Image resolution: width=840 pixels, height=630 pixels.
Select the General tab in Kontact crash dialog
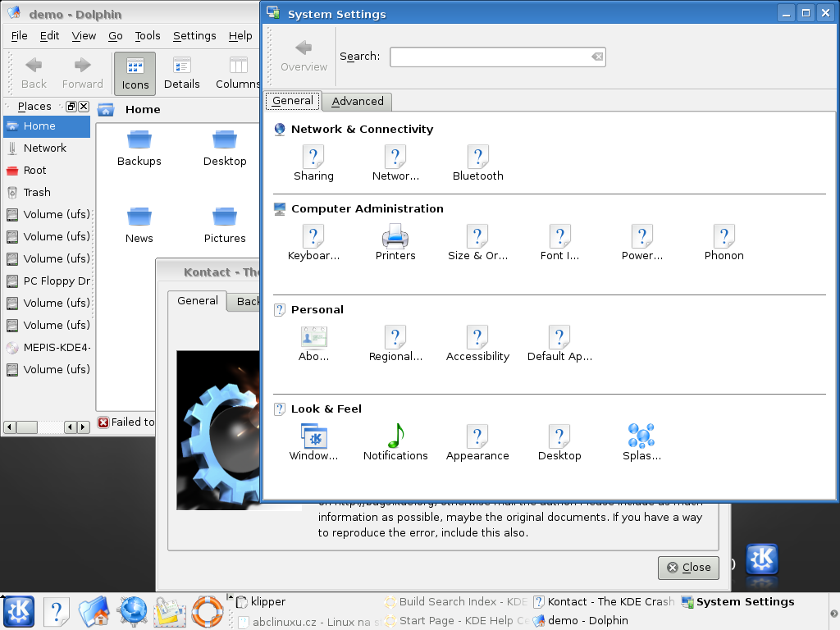click(x=197, y=300)
